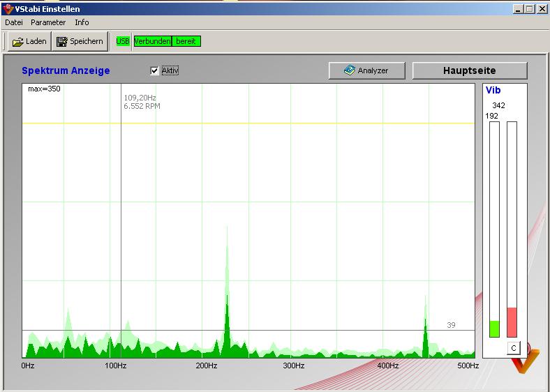The height and width of the screenshot is (392, 550).
Task: Click the C button under Vib bars
Action: pyautogui.click(x=514, y=348)
